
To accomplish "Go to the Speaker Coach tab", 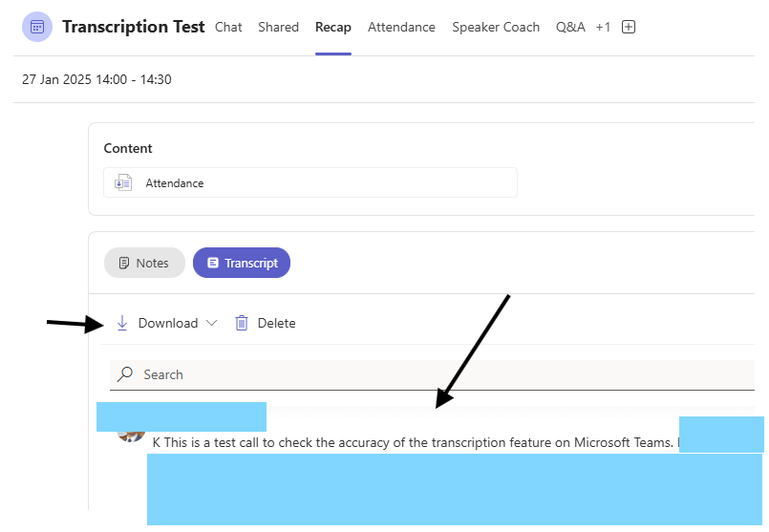I will tap(496, 27).
